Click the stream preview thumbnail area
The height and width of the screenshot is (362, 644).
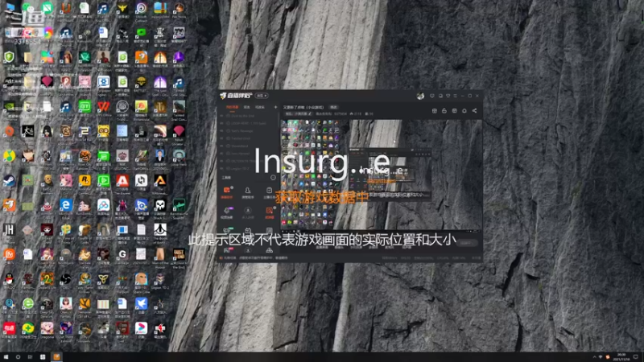[382, 175]
